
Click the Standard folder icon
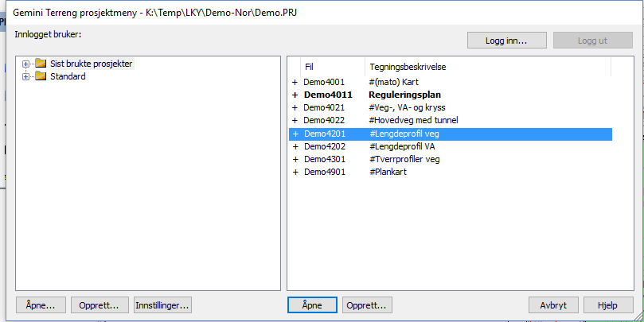click(x=41, y=76)
